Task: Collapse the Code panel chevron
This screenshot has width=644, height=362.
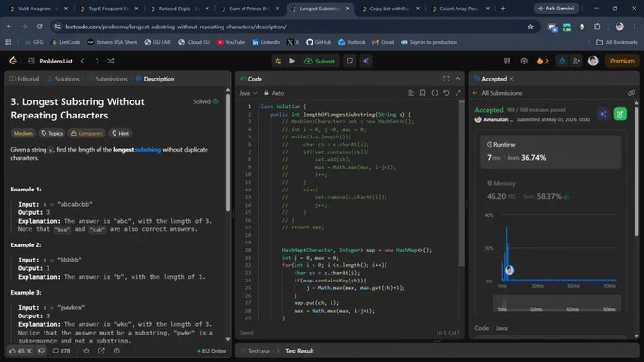Action: 458,79
